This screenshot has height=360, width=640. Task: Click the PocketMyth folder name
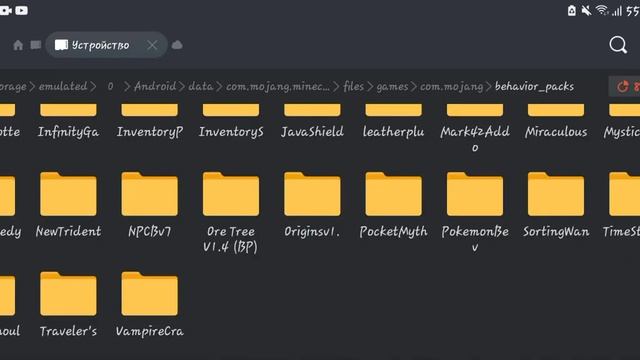click(x=393, y=231)
